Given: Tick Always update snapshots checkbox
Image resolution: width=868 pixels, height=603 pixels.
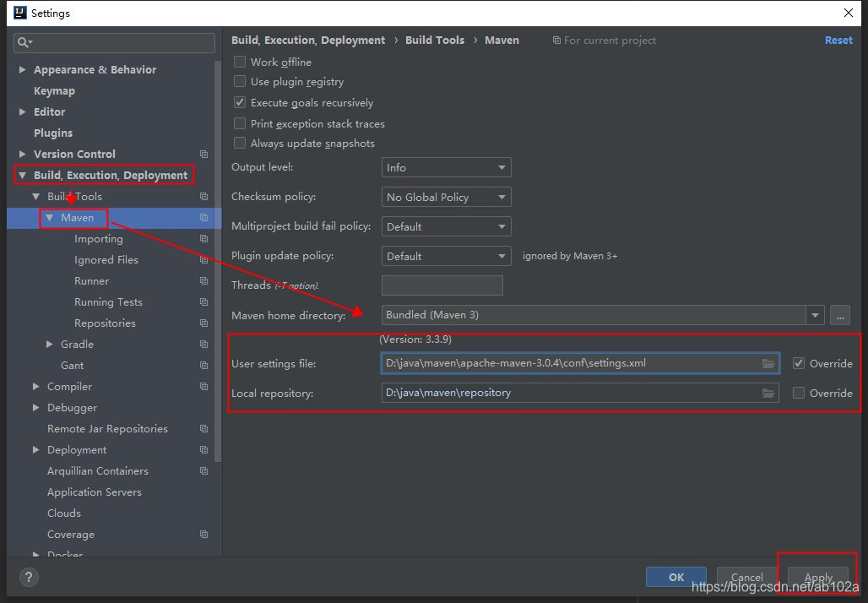Looking at the screenshot, I should point(240,143).
